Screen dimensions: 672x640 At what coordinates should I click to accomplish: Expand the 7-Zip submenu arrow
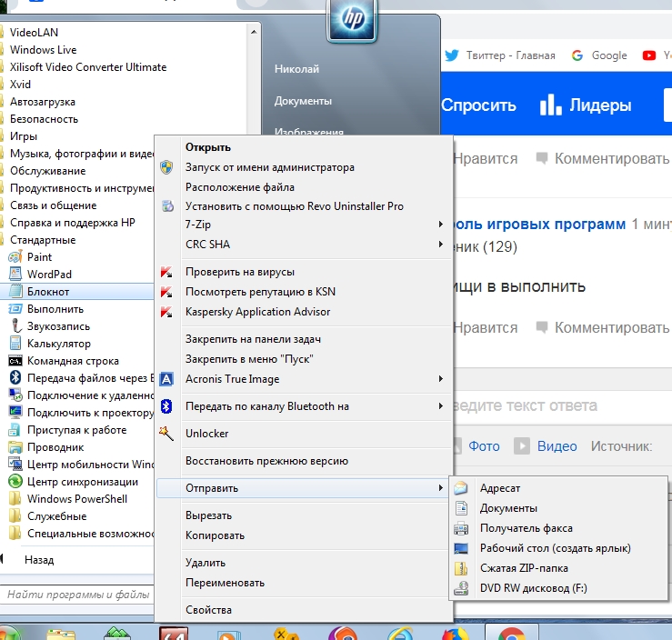pyautogui.click(x=440, y=224)
